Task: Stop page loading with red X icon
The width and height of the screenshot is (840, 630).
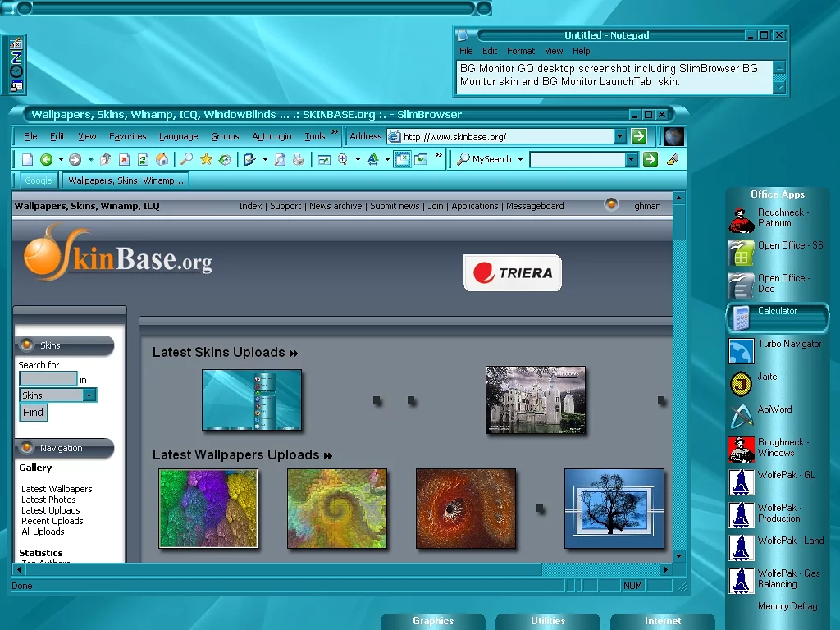Action: (124, 159)
